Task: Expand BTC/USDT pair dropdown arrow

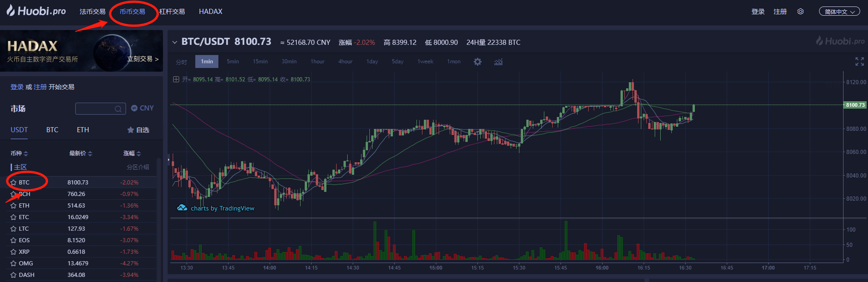Action: [x=175, y=42]
